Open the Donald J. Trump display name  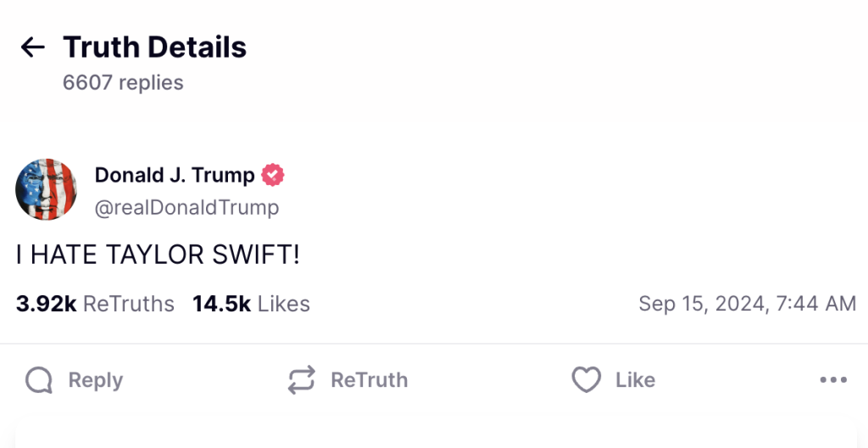[175, 176]
